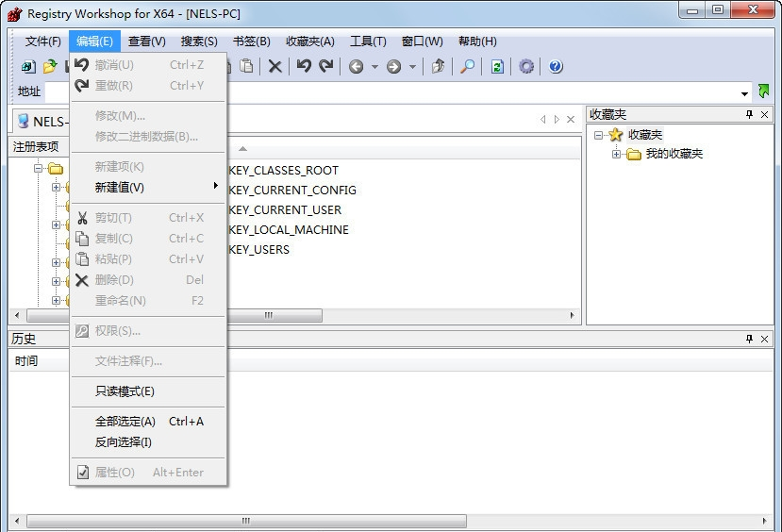Select the KEY_LOCAL_MACHINE entry

point(289,230)
